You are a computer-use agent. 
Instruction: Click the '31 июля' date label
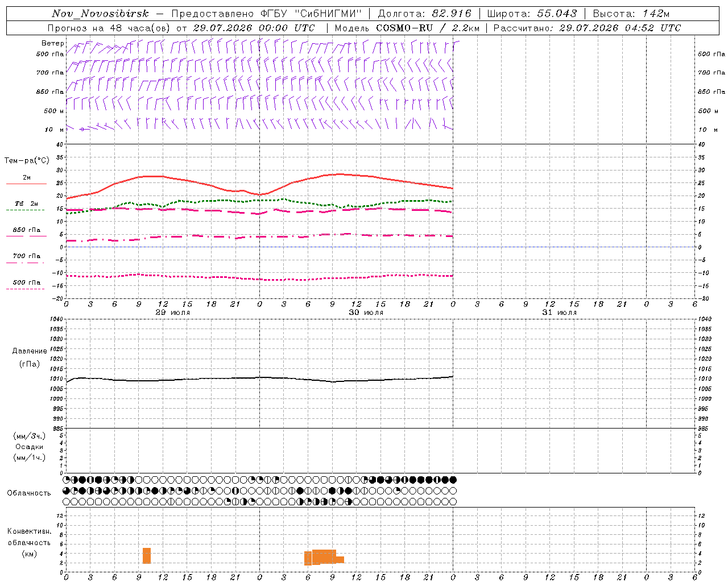coord(560,313)
